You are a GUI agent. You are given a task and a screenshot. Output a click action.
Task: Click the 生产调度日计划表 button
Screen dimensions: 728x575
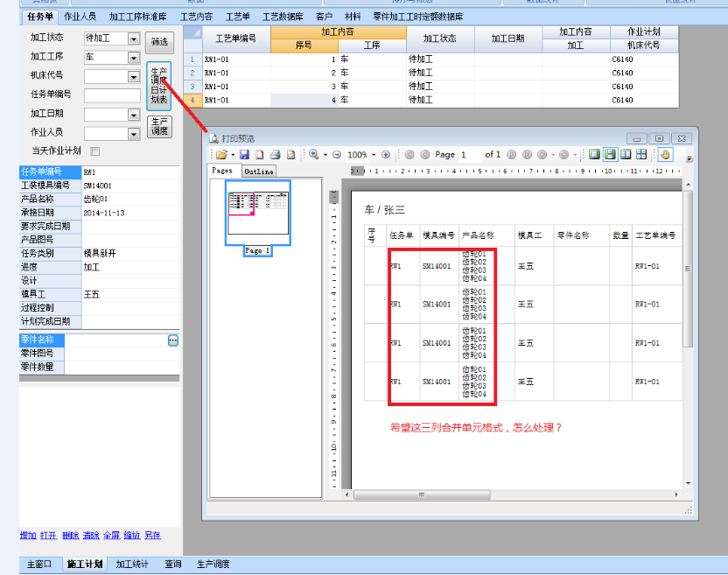click(x=158, y=86)
